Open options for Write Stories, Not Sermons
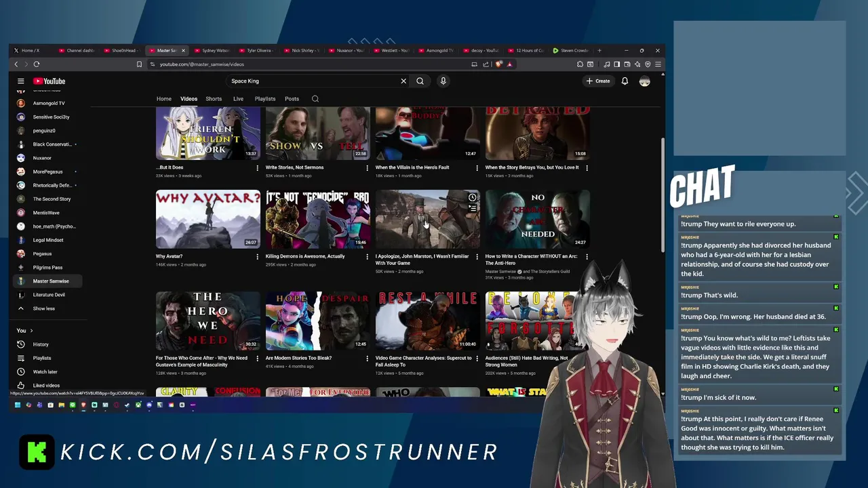The height and width of the screenshot is (488, 868). pos(367,168)
